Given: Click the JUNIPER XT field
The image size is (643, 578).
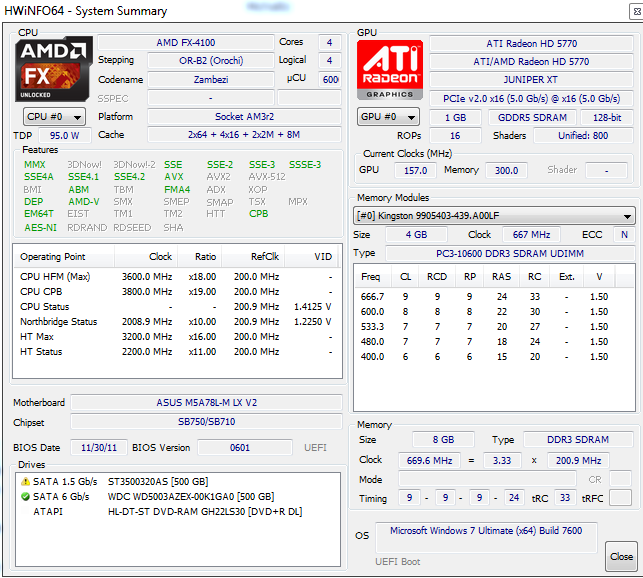Looking at the screenshot, I should tap(531, 80).
